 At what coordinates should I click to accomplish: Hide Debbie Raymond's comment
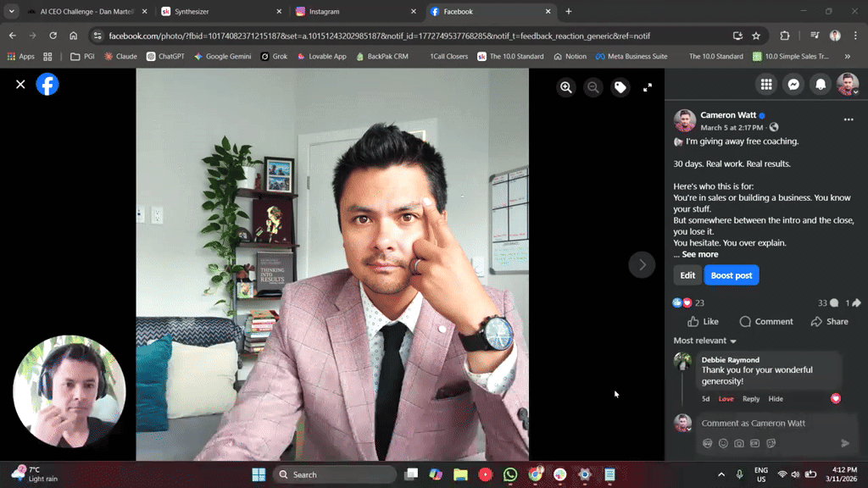click(776, 399)
